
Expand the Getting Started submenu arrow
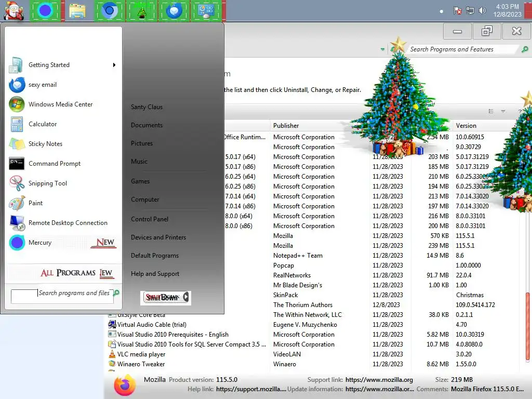114,65
